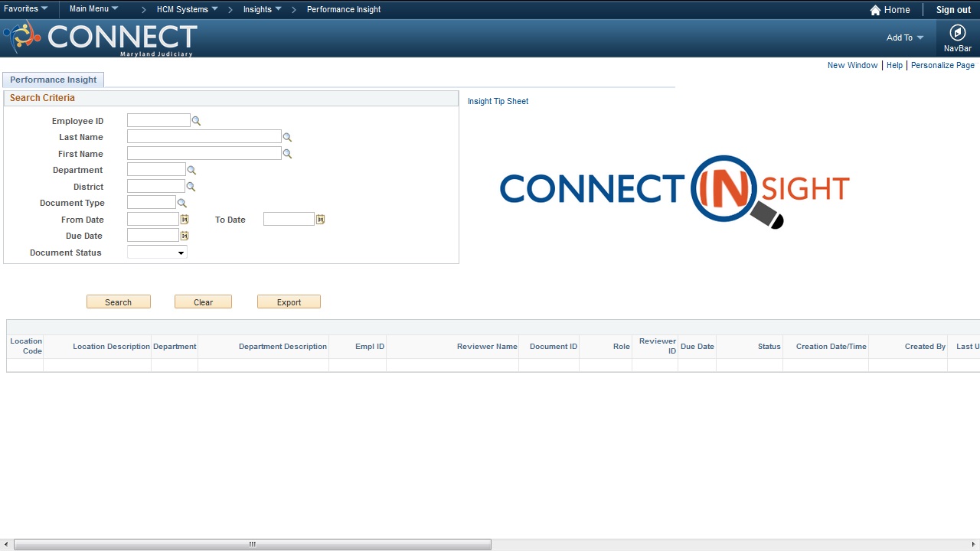Click Empl ID column header
Screen dimensions: 980x551
point(370,347)
